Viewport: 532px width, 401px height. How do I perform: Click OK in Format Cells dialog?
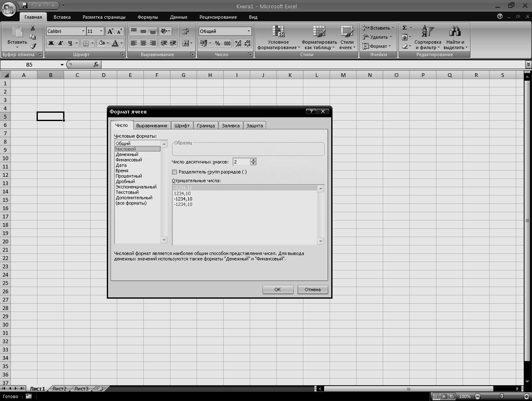278,290
